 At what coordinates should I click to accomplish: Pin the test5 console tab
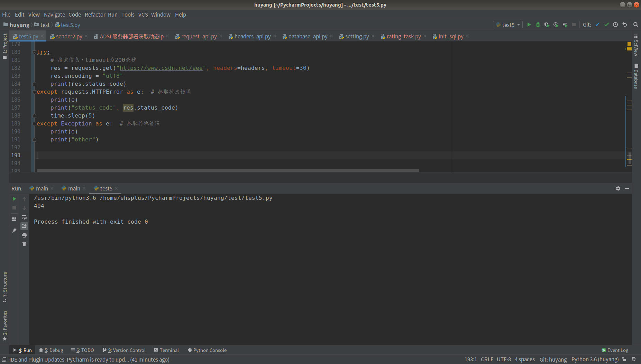14,230
